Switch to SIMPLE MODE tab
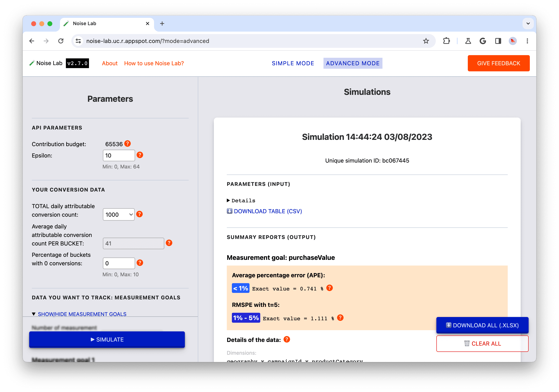Screen dimensions: 559x392 (x=293, y=63)
